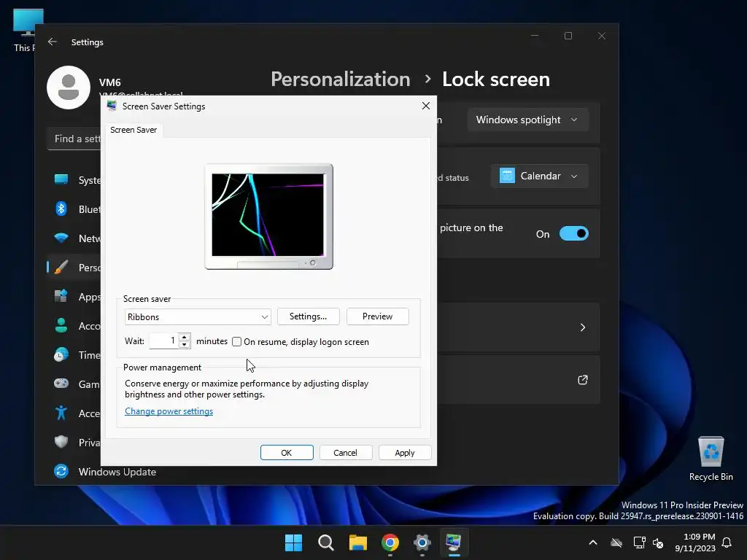
Task: Open screen saver Settings... button
Action: [309, 316]
